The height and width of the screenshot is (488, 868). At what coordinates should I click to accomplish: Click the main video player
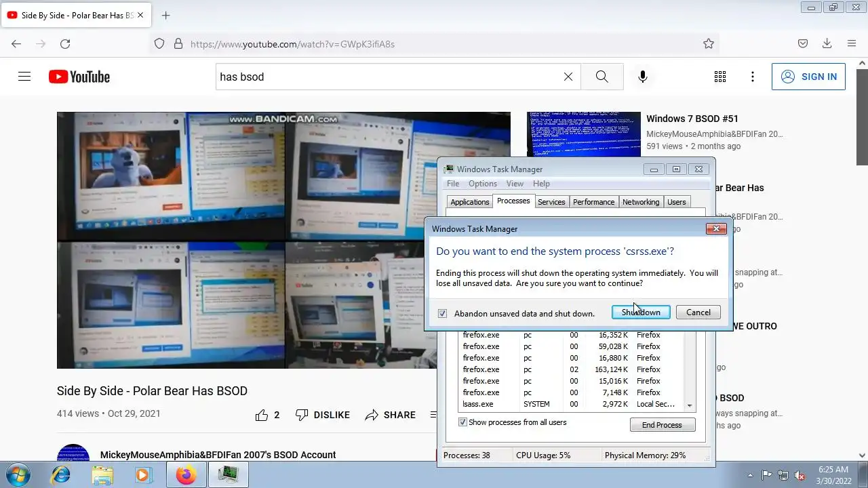283,240
